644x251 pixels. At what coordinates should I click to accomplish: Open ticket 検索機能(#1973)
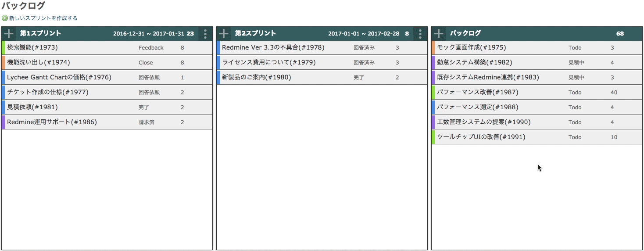32,47
